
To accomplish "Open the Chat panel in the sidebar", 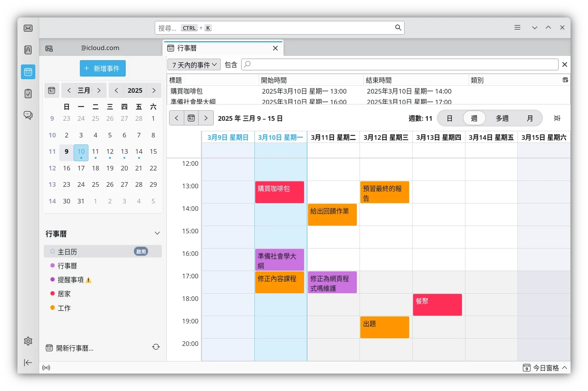I will tap(28, 115).
